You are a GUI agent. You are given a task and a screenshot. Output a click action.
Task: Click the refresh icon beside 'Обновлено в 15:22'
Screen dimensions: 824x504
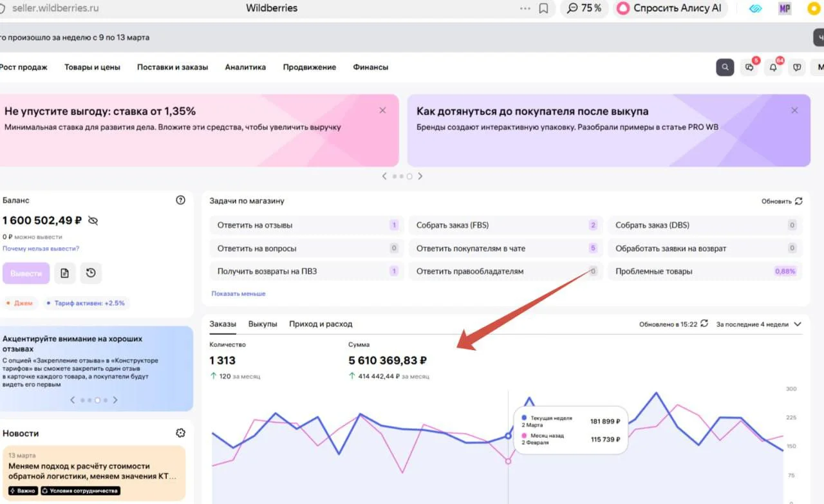tap(704, 324)
